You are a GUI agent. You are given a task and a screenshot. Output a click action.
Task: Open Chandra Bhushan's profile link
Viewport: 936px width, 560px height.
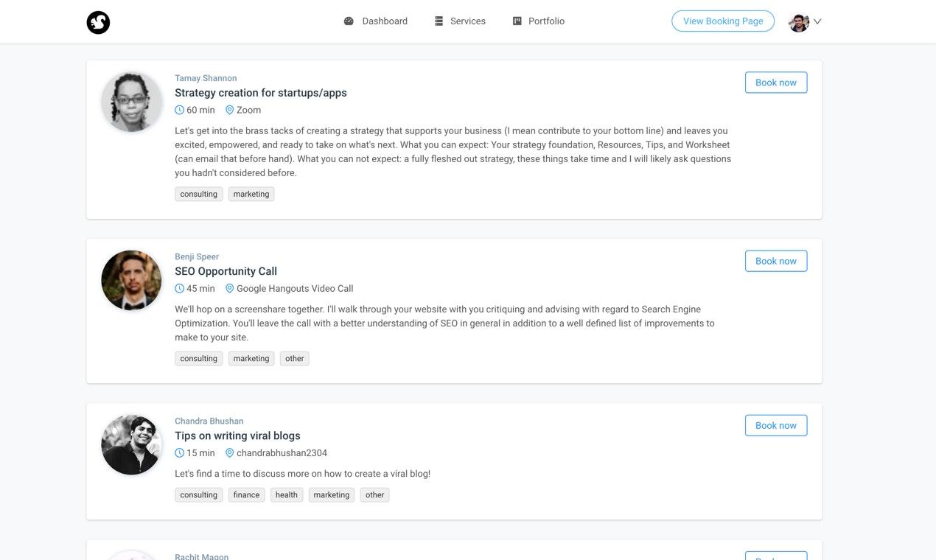(209, 421)
